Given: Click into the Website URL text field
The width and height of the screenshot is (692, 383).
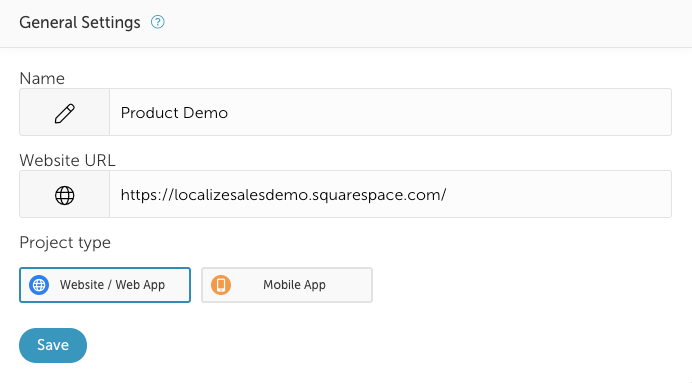Looking at the screenshot, I should coord(391,194).
